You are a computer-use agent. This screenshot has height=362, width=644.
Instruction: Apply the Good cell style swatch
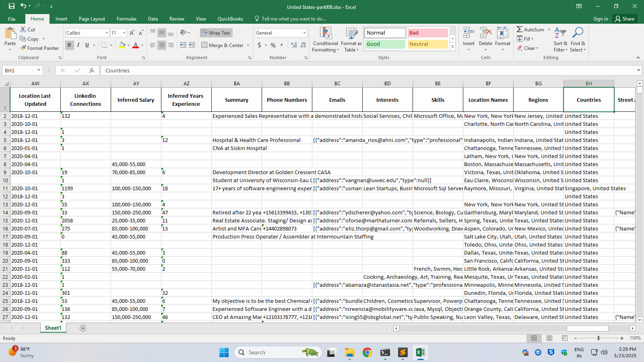coord(385,44)
